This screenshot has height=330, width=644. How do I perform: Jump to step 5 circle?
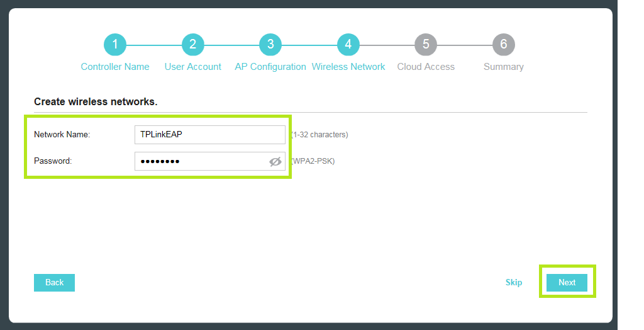[x=426, y=45]
